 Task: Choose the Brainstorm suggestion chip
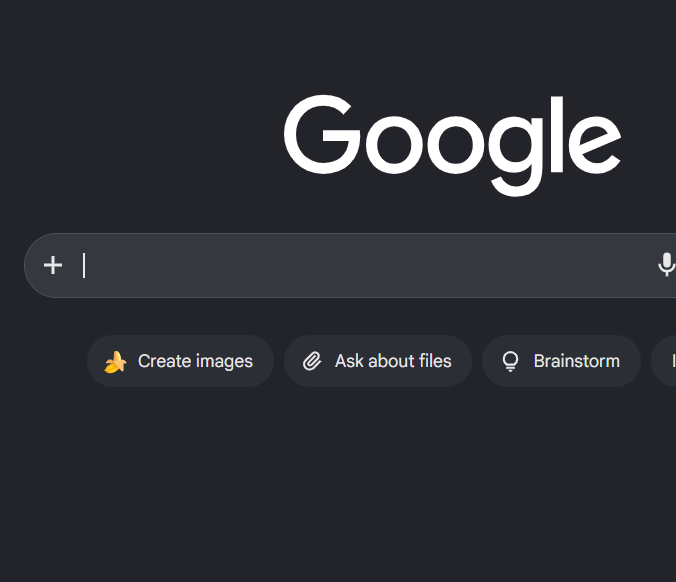[x=561, y=361]
